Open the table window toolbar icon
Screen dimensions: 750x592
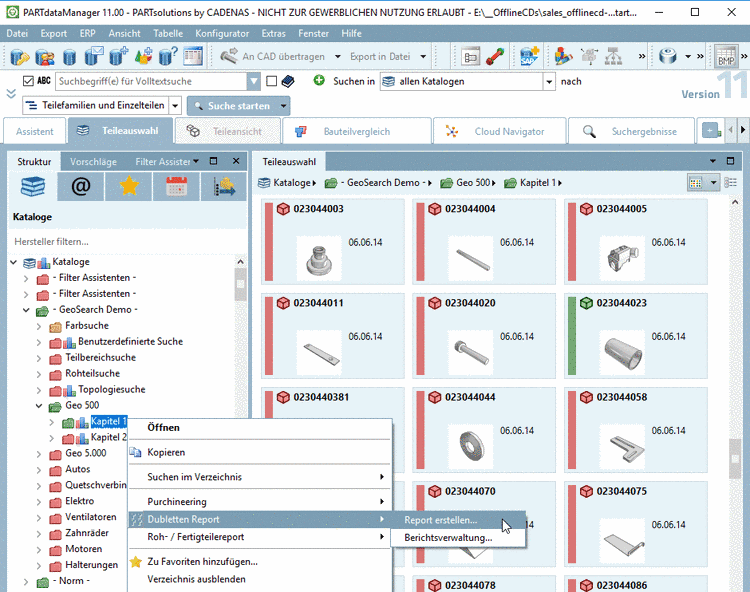(193, 56)
